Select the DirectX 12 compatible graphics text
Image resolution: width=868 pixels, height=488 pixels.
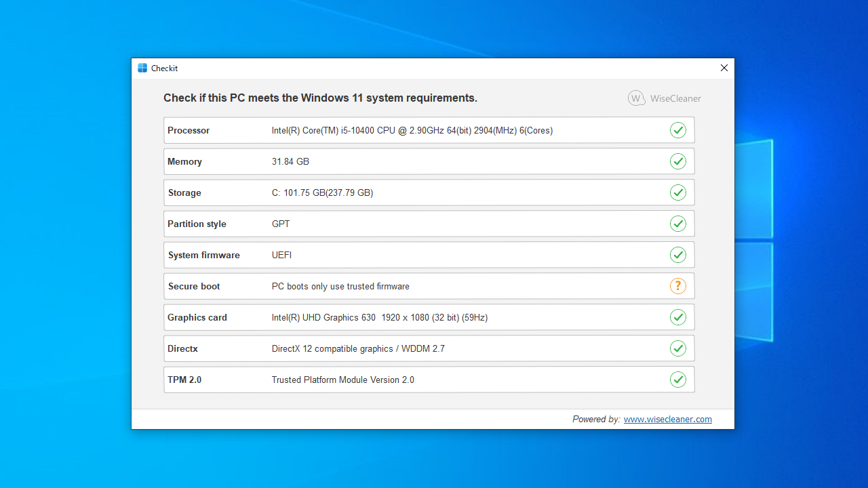pos(358,348)
